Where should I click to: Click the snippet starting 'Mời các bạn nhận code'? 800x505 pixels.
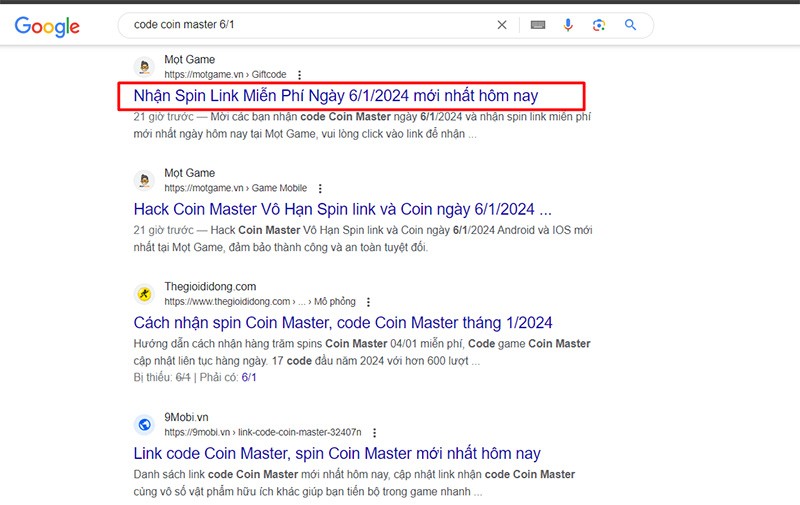[x=362, y=125]
